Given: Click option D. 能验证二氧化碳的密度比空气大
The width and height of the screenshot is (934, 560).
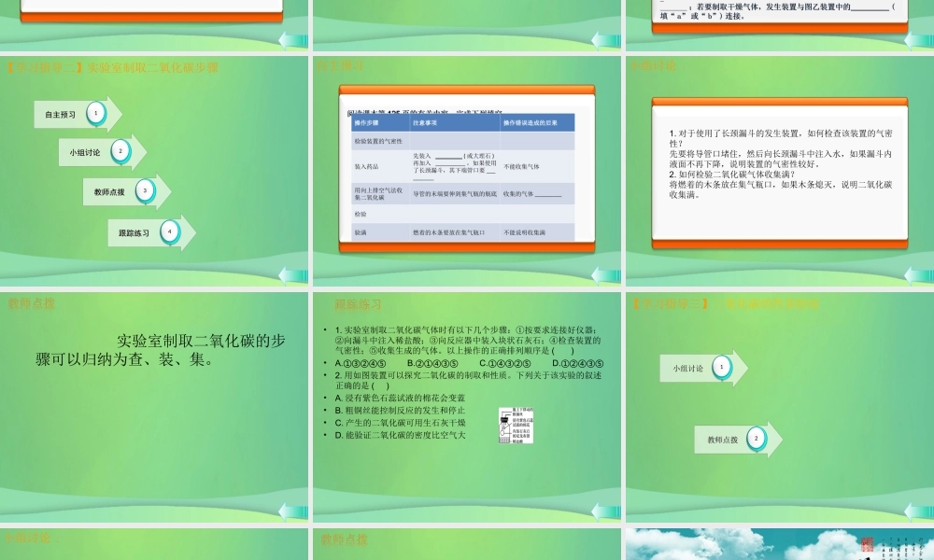Looking at the screenshot, I should point(400,435).
